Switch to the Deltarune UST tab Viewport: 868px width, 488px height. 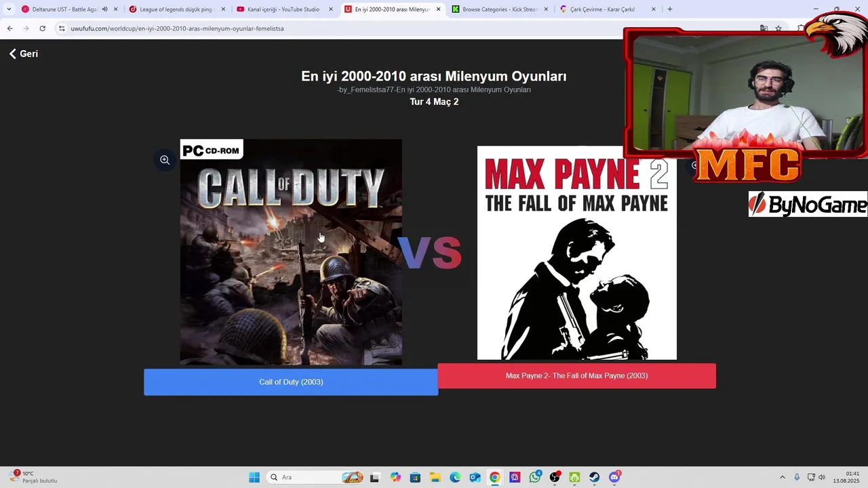(x=64, y=9)
